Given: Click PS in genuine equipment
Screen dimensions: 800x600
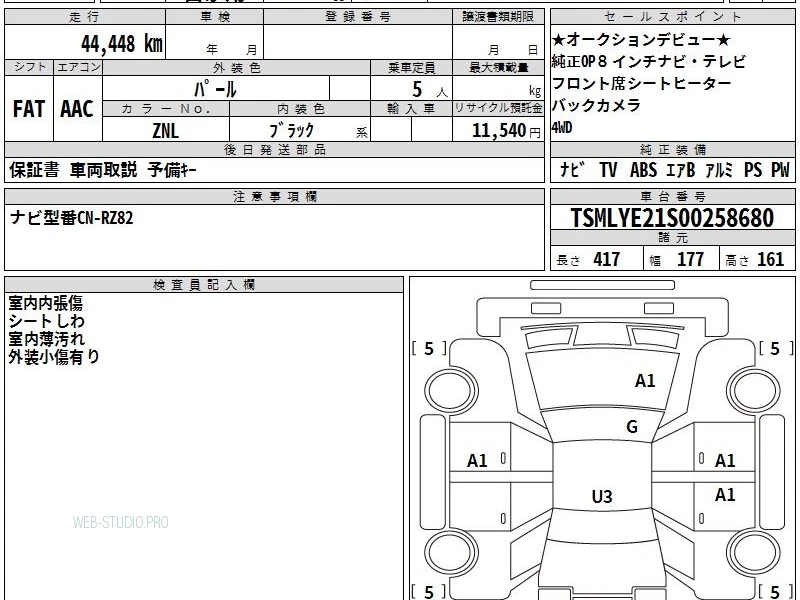Looking at the screenshot, I should coord(753,170).
